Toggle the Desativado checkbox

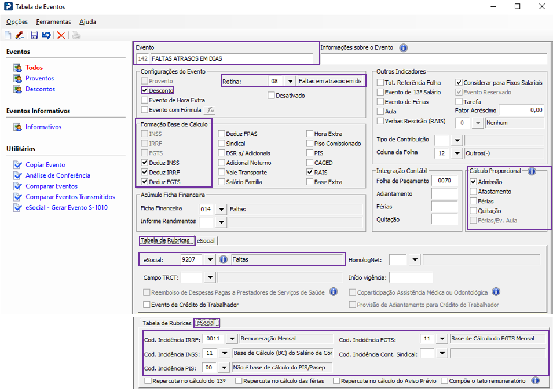[271, 96]
